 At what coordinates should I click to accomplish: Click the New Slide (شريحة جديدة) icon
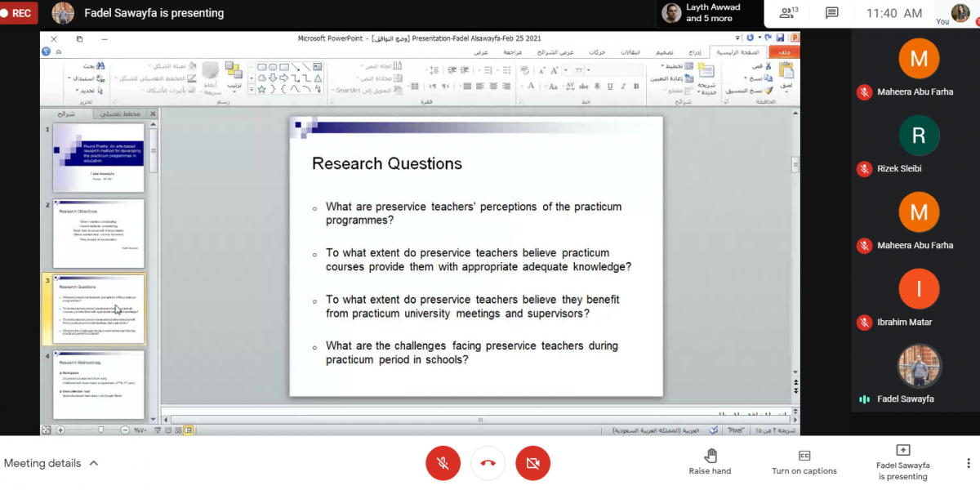point(706,71)
